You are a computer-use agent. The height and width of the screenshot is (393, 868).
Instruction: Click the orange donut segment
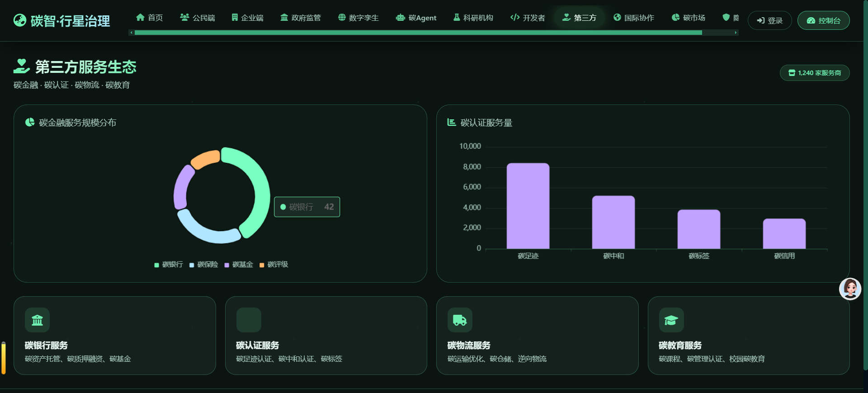206,158
